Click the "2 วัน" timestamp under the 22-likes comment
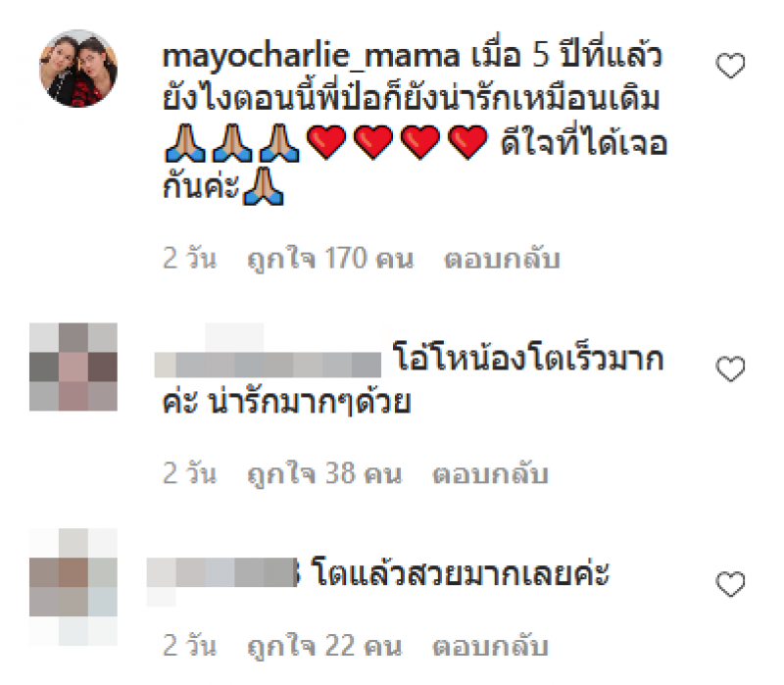 (x=189, y=645)
